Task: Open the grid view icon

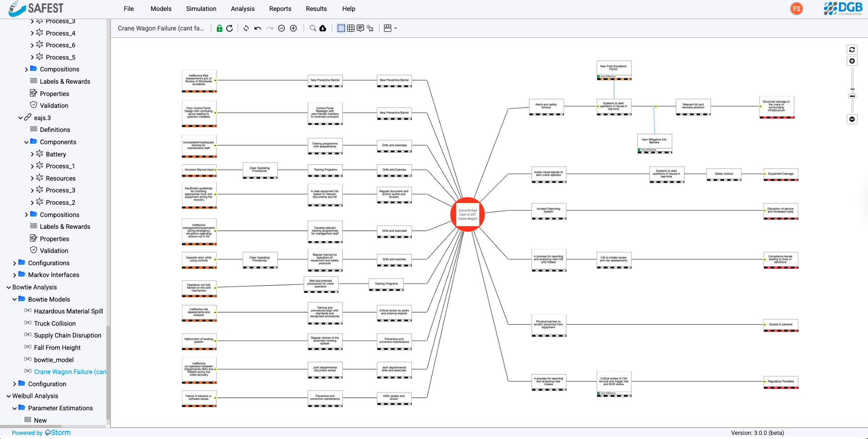Action: pyautogui.click(x=350, y=28)
